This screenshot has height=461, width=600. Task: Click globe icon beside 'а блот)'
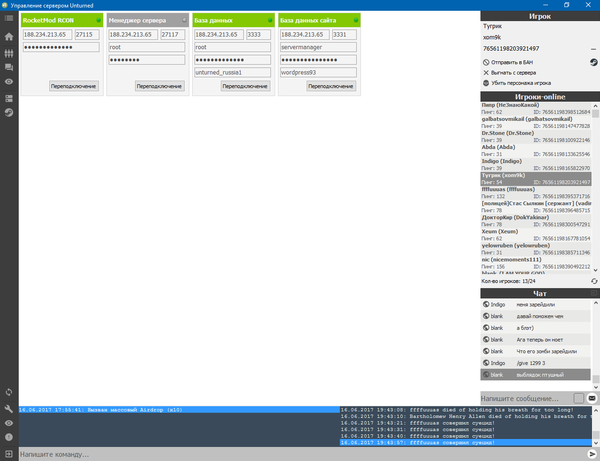tap(486, 327)
